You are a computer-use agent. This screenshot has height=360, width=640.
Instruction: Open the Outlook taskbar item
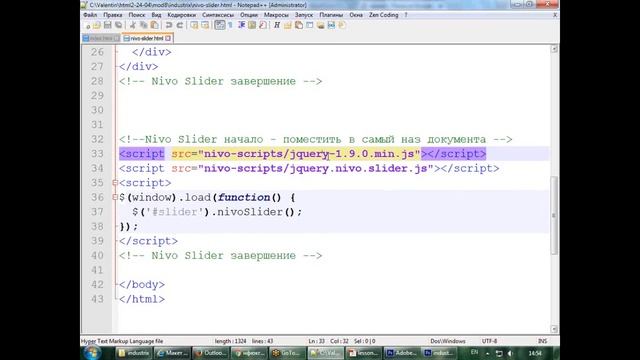(x=210, y=353)
